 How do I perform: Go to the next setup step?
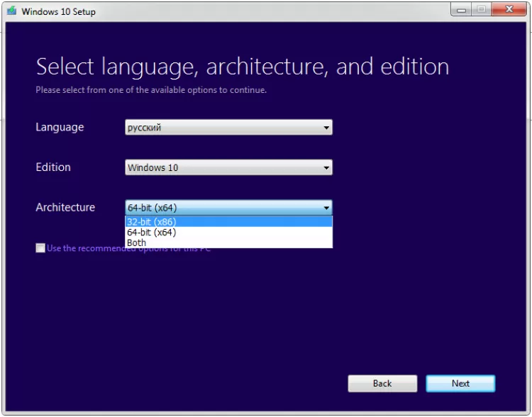(x=460, y=384)
